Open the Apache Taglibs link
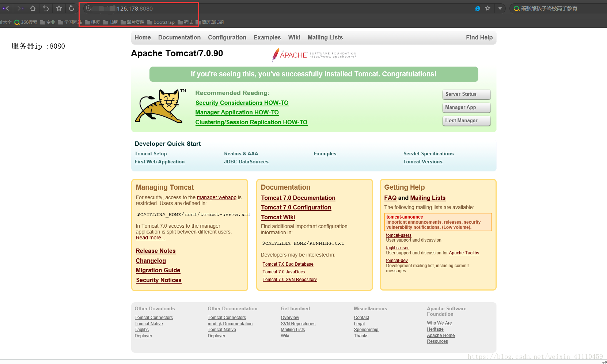This screenshot has width=607, height=364. [464, 253]
